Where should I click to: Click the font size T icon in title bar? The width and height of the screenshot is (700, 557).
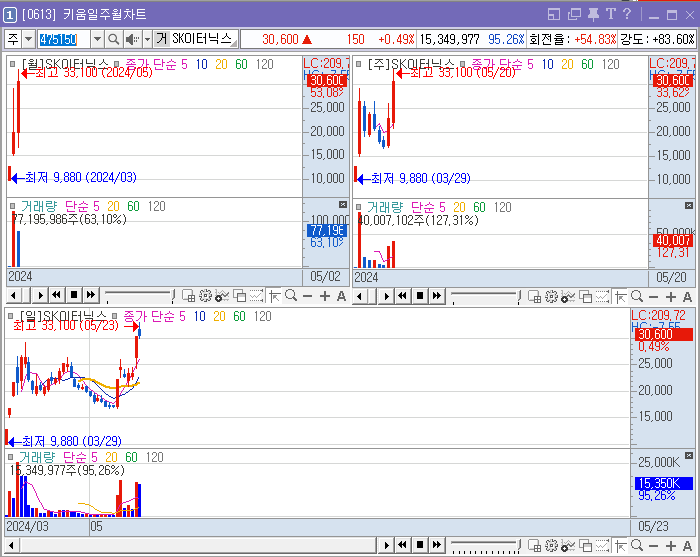click(610, 14)
